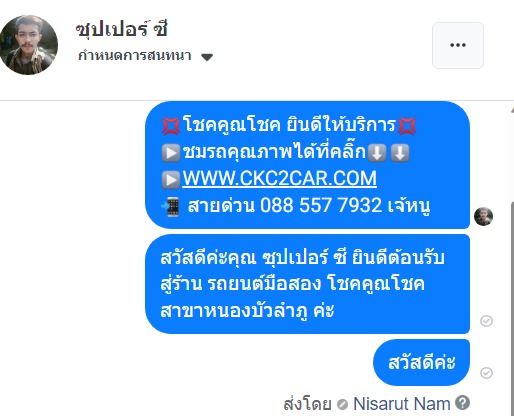Open the WWW.CKC2CAR.COM link
Viewport: 514px width, 416px height.
tap(279, 178)
